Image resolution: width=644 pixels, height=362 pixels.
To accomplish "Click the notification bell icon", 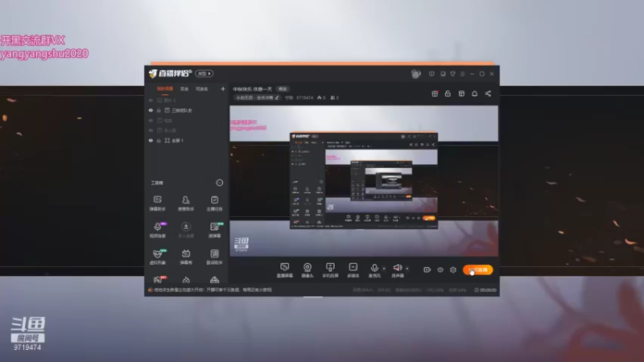I will tap(474, 93).
